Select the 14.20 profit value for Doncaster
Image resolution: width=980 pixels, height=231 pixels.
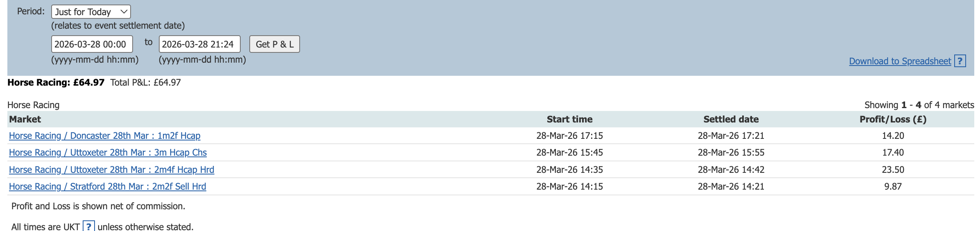coord(893,136)
